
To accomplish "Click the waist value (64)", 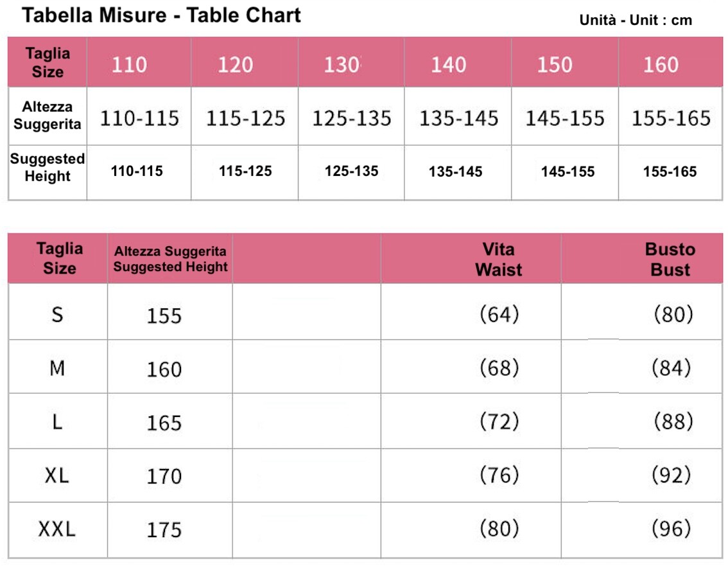I will coord(499,314).
